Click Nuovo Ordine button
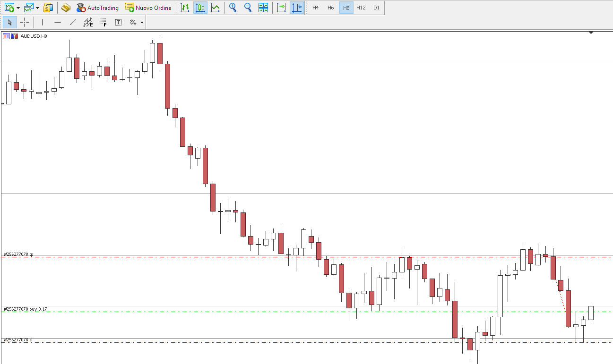Viewport: 613px width, 364px height. (148, 8)
